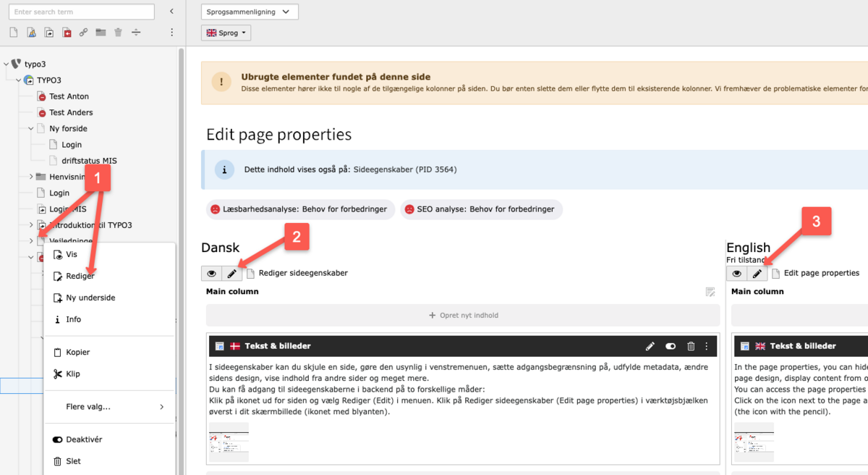
Task: Edit Danish Tekst & billeder with pencil icon
Action: click(x=650, y=346)
